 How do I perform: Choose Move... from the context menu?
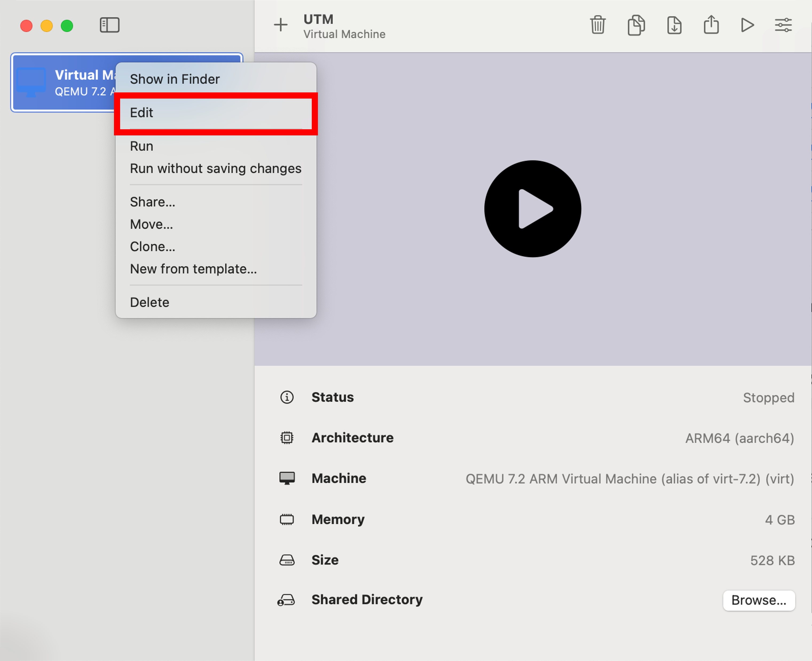pyautogui.click(x=151, y=225)
